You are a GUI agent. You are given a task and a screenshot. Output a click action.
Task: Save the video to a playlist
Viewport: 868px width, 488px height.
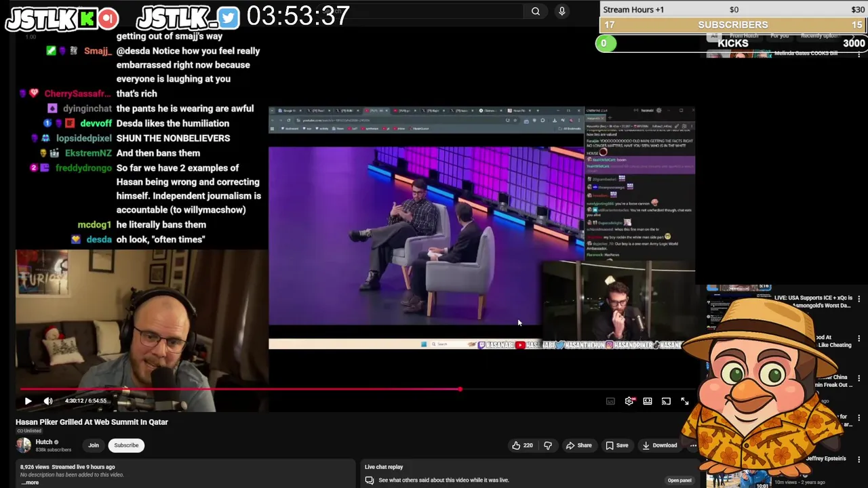(616, 445)
